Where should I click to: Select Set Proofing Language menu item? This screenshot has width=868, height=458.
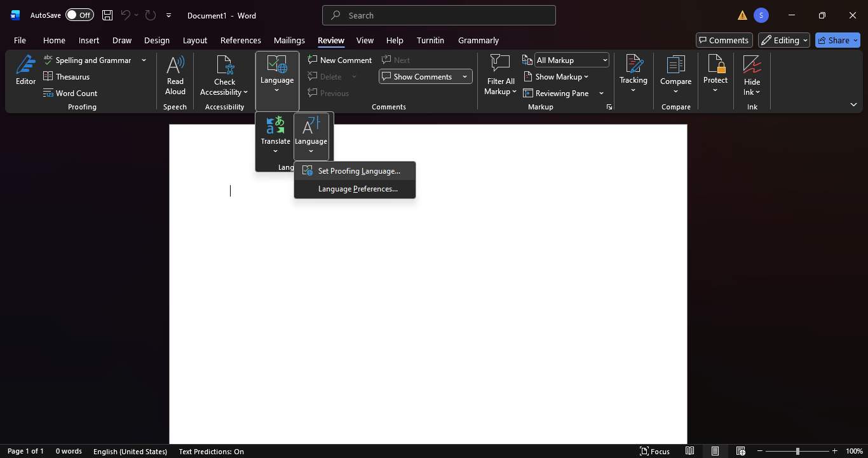pyautogui.click(x=355, y=171)
